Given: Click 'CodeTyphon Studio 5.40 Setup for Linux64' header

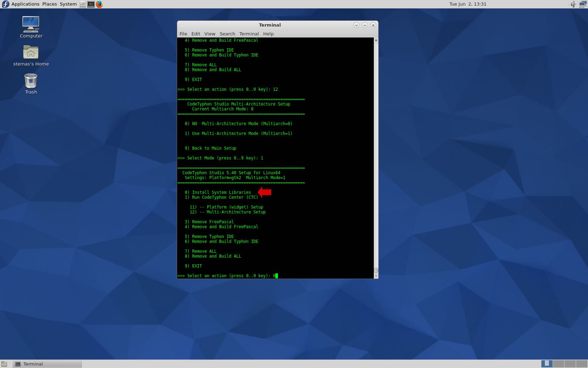Looking at the screenshot, I should 231,173.
